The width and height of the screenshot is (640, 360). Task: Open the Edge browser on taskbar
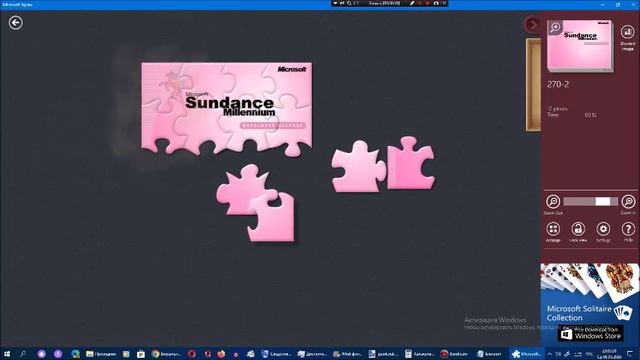point(76,354)
